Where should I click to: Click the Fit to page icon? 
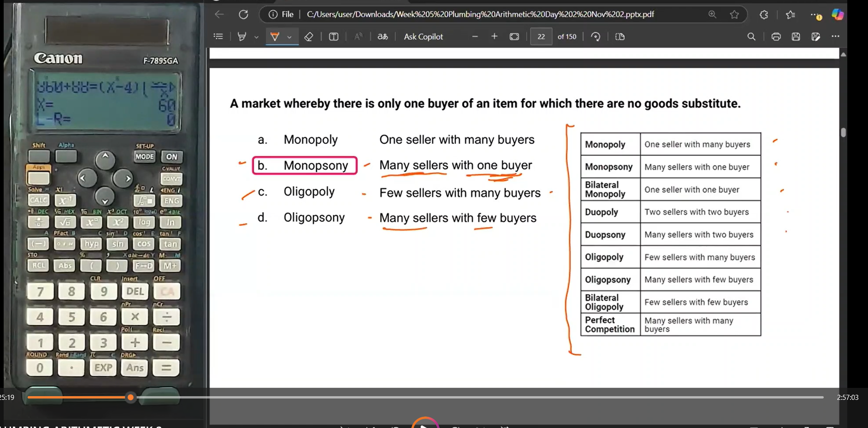click(514, 36)
